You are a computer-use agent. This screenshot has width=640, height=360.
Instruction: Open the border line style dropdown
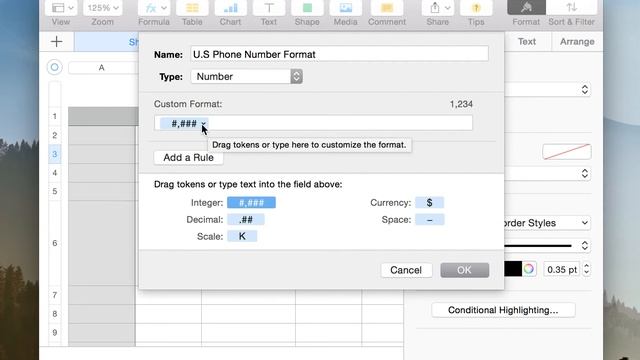click(547, 246)
